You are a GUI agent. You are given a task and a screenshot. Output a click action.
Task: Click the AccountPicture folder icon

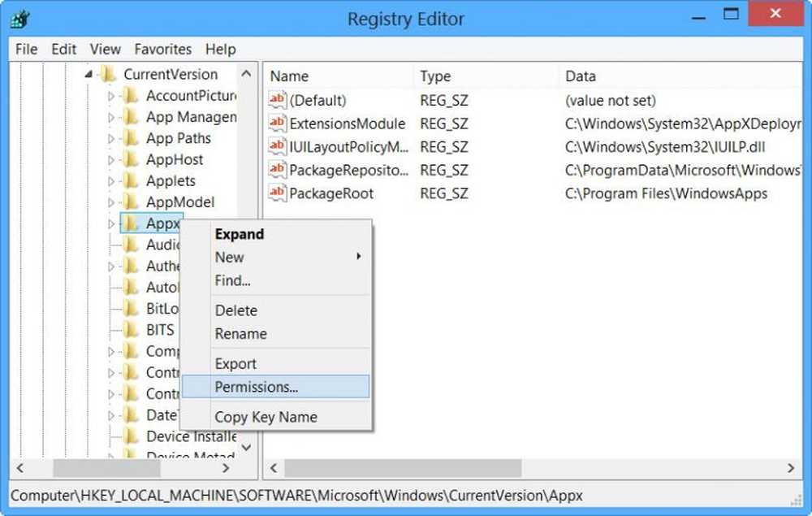tap(131, 95)
